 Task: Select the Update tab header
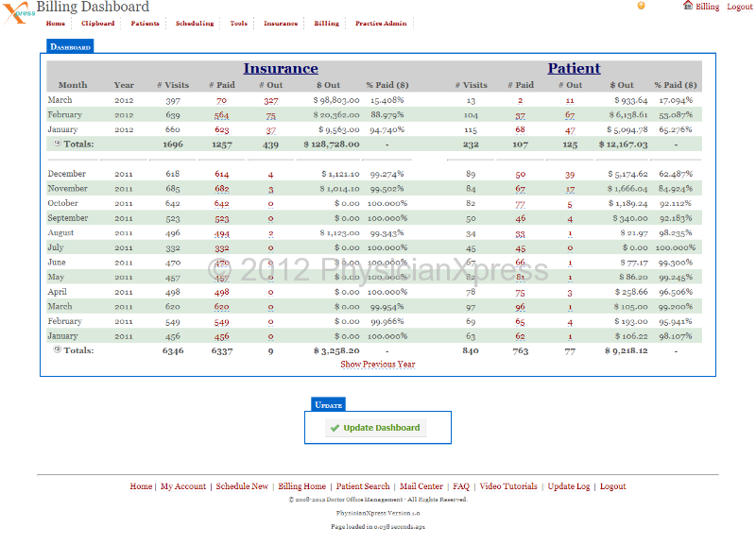click(x=328, y=405)
